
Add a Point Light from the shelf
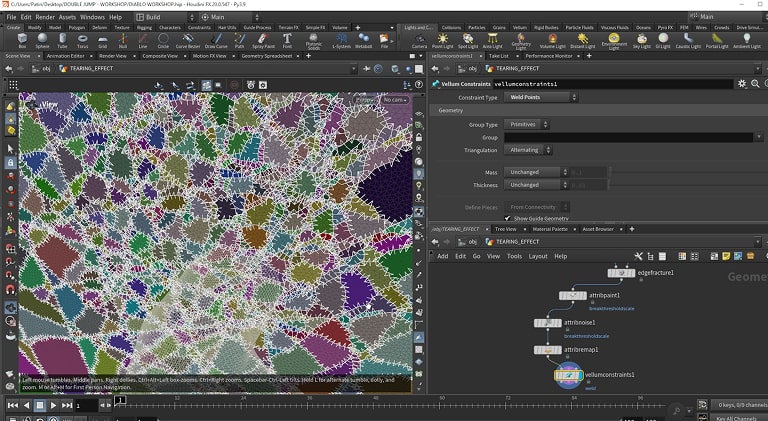click(x=444, y=41)
